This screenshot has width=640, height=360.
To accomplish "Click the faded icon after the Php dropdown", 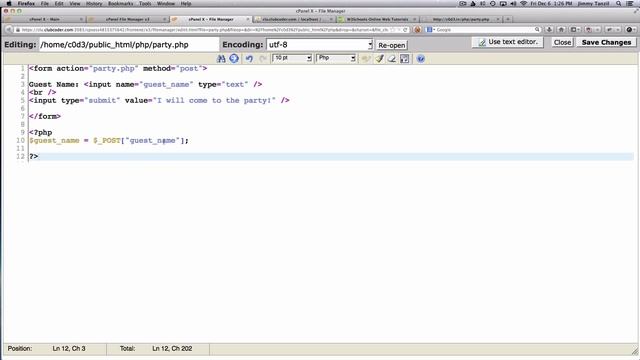I will point(366,59).
